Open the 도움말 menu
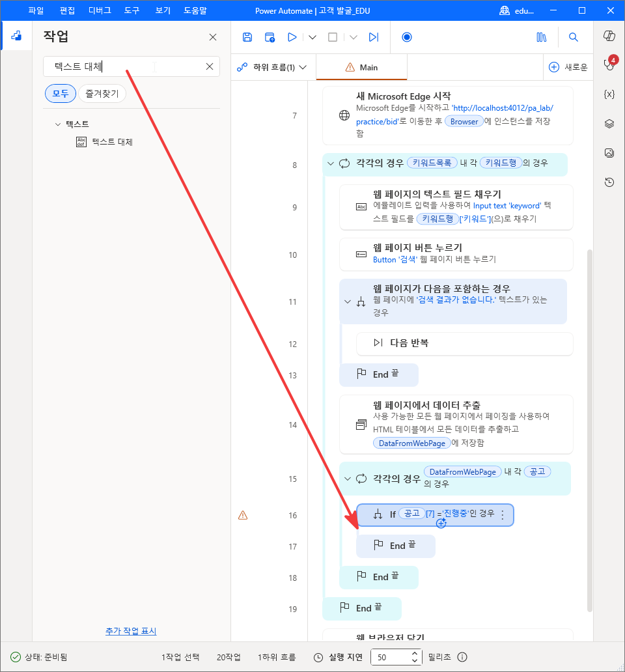 (195, 10)
